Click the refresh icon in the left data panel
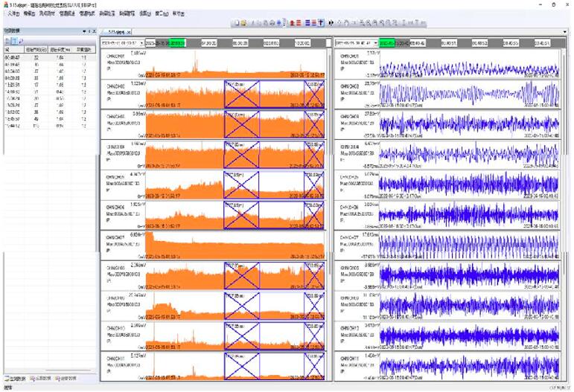The image size is (574, 392). coord(20,40)
